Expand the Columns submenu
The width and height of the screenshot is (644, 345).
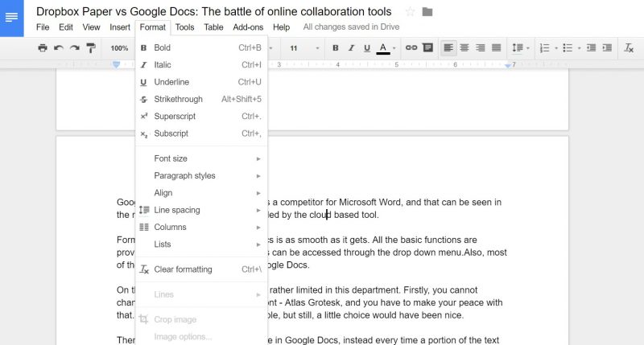click(x=201, y=228)
